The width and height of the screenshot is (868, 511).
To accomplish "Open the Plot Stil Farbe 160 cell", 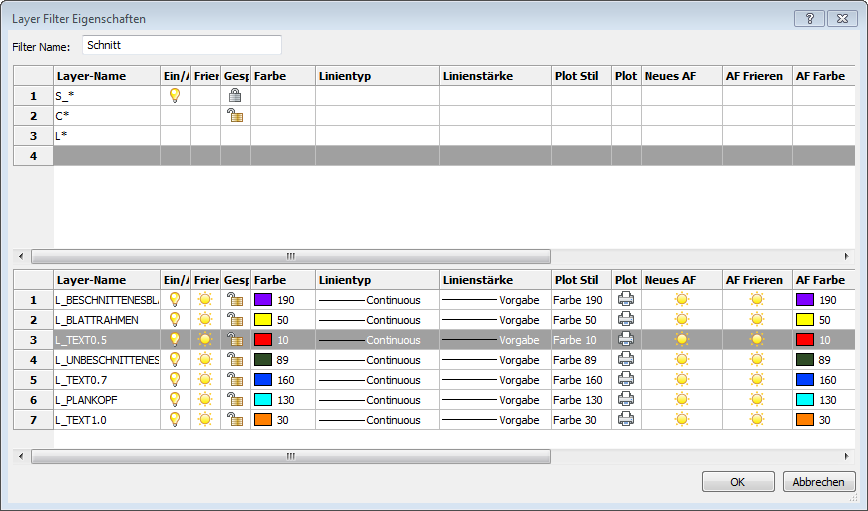I will pyautogui.click(x=580, y=380).
